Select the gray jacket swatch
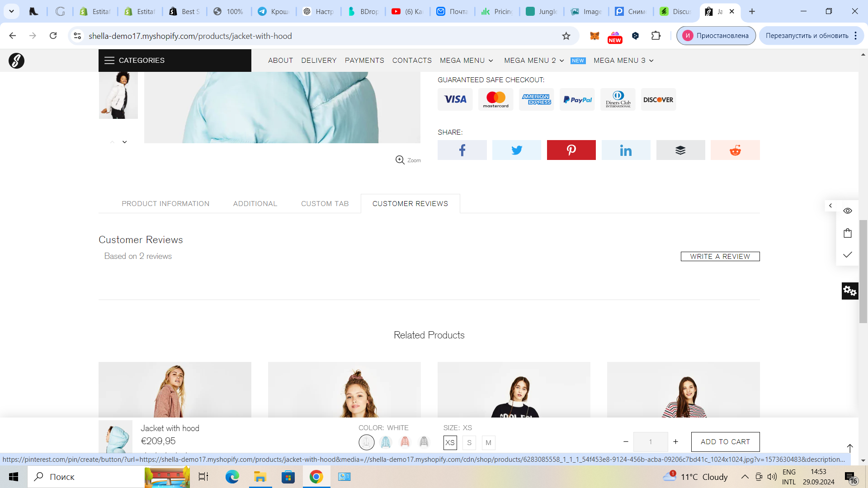 click(424, 441)
